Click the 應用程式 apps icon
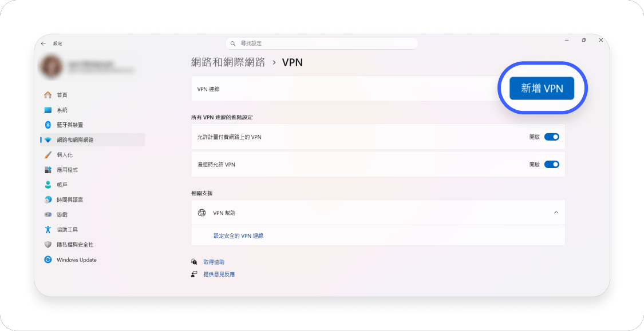The image size is (644, 331). 48,170
